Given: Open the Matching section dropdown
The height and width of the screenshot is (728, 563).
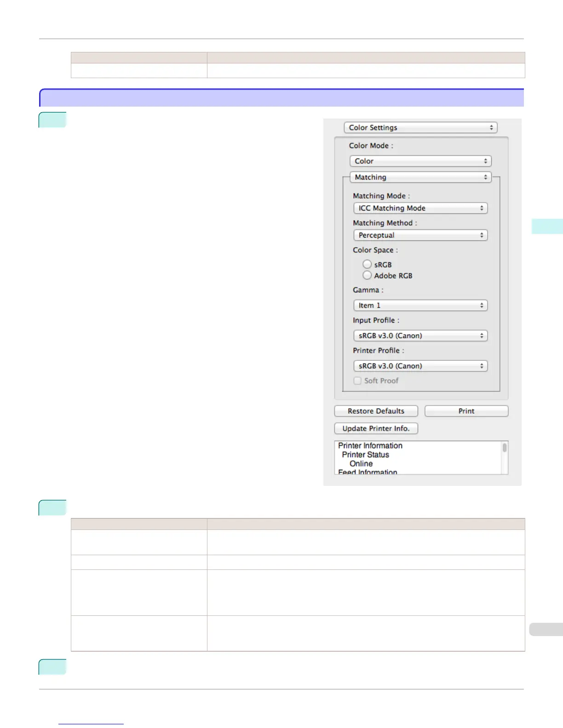Looking at the screenshot, I should (420, 177).
